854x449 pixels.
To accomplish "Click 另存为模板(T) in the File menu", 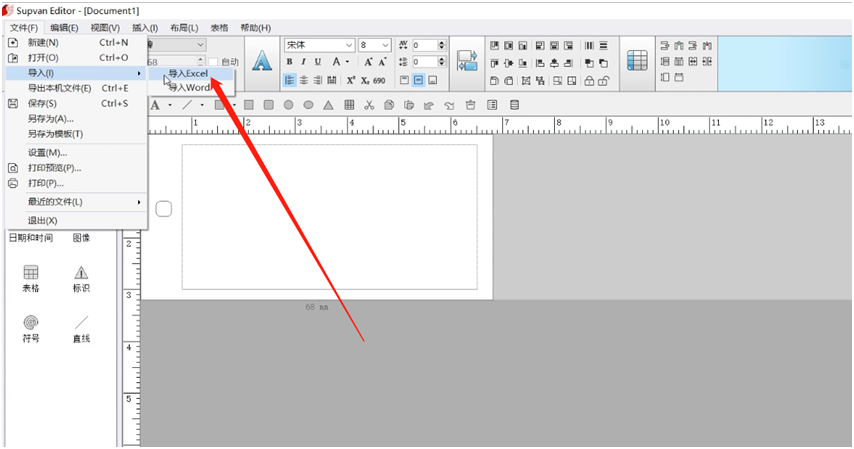I will pyautogui.click(x=56, y=134).
